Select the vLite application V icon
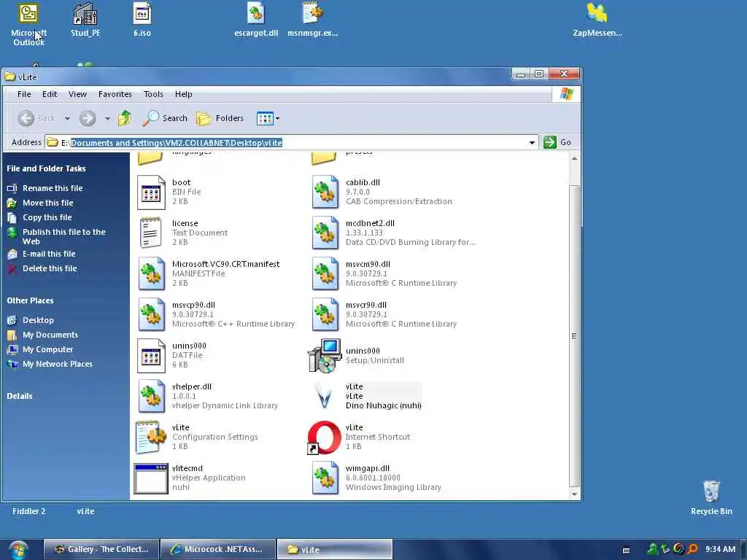The height and width of the screenshot is (560, 747). (325, 396)
